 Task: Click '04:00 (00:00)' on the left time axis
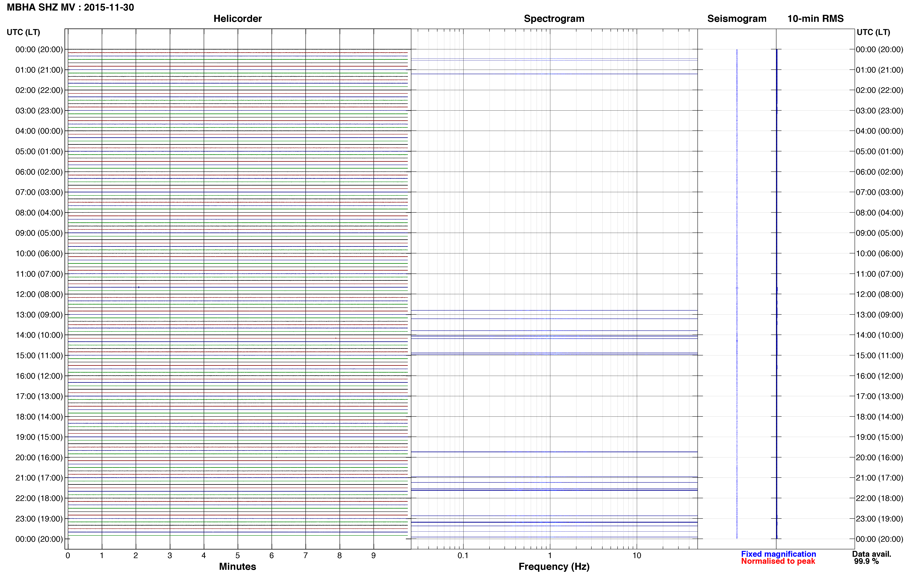(x=39, y=131)
